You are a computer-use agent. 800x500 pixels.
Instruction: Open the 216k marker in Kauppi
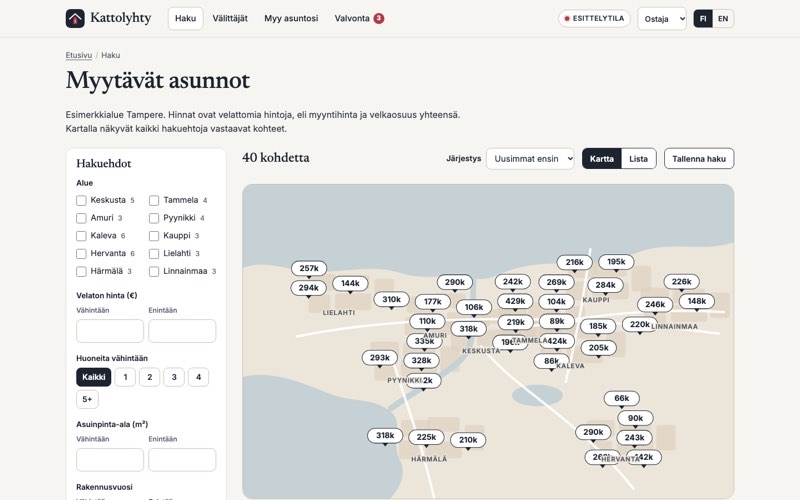click(574, 262)
